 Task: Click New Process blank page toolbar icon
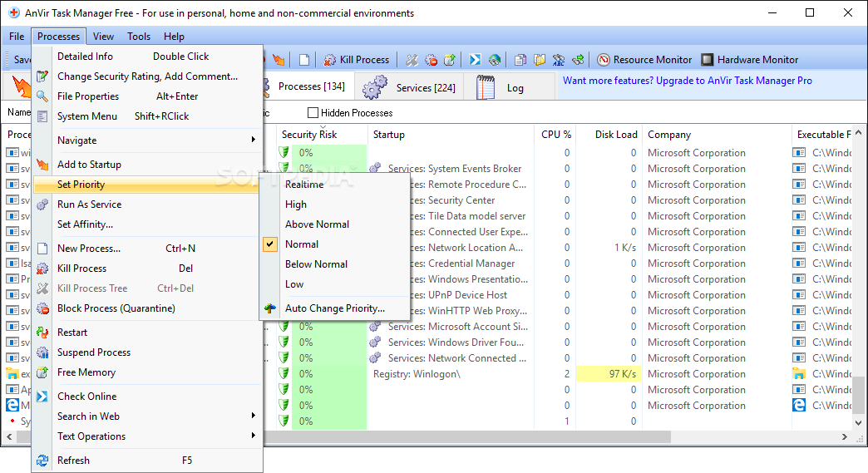coord(304,60)
